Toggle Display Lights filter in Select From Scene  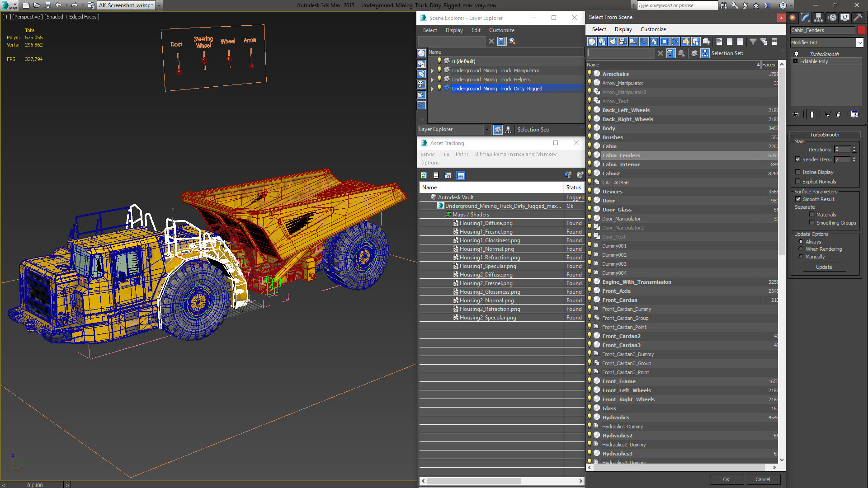(x=613, y=42)
